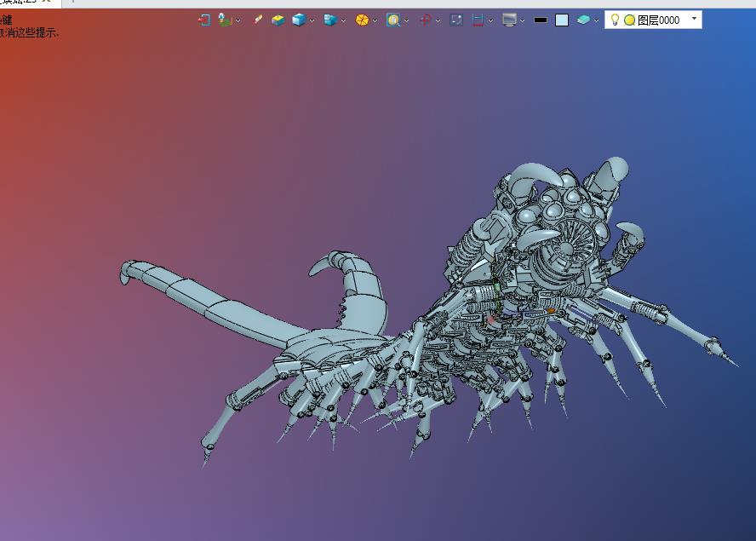Expand the orange sphere icon dropdown
This screenshot has width=756, height=541.
(375, 20)
